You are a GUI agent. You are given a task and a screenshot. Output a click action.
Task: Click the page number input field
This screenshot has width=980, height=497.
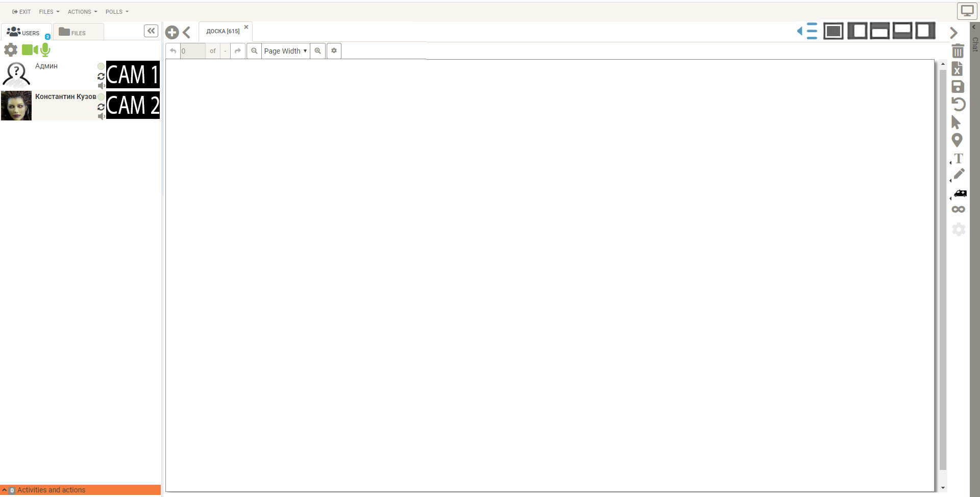(192, 51)
